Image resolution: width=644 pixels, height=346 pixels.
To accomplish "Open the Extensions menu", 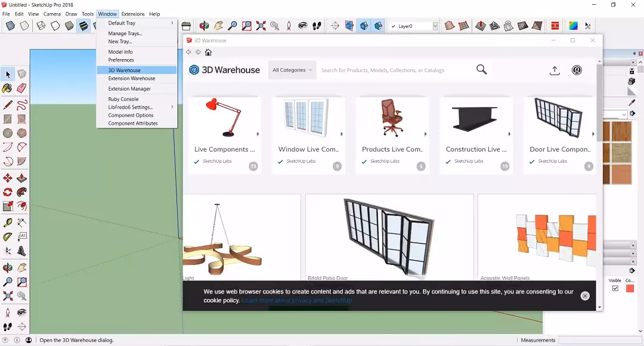I will coord(132,14).
